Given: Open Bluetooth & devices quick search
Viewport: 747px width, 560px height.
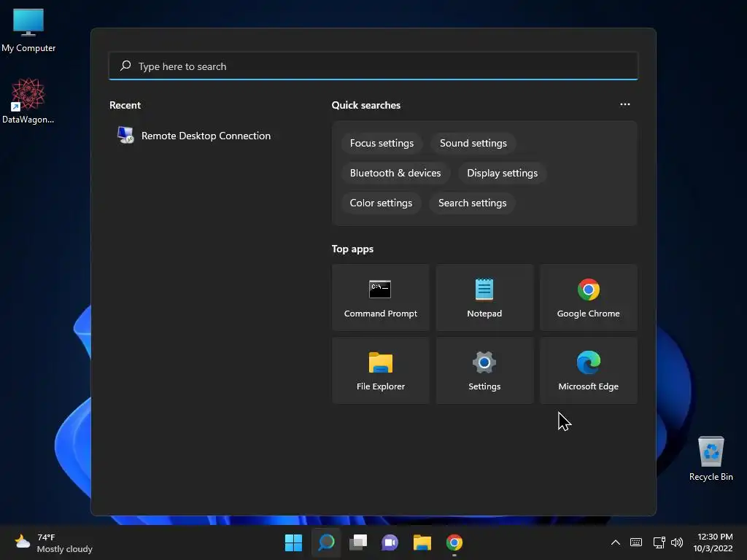Looking at the screenshot, I should [x=395, y=173].
